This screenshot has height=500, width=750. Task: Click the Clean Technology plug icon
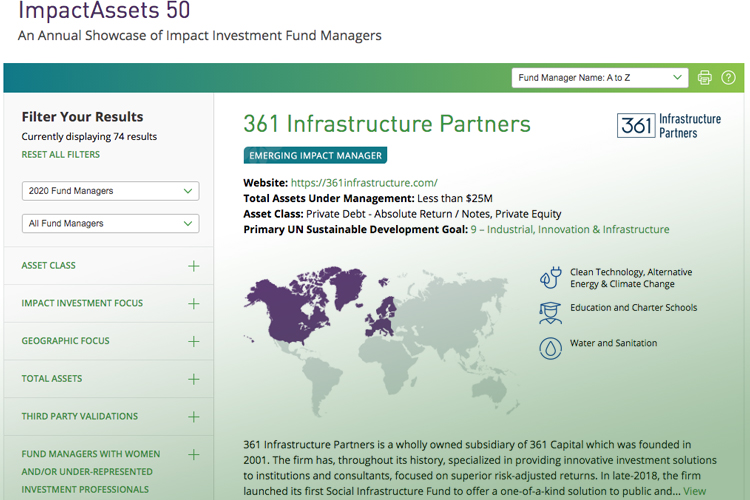point(551,278)
